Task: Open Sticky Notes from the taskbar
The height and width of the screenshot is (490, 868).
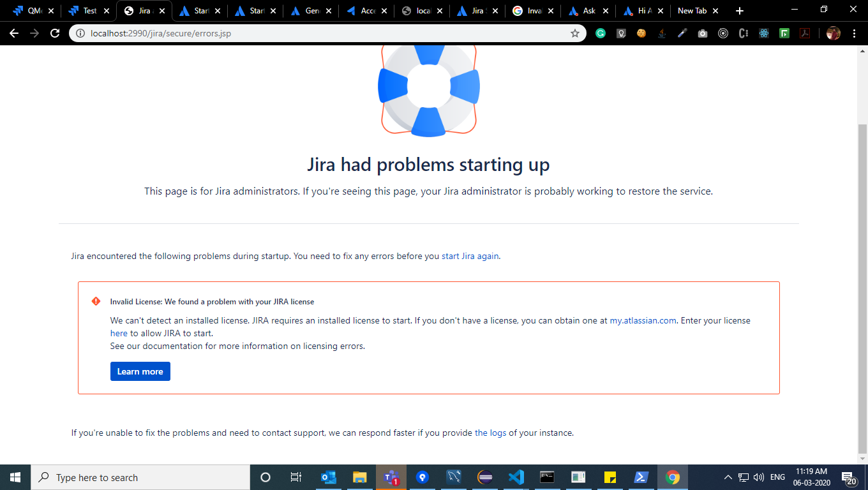Action: 610,477
